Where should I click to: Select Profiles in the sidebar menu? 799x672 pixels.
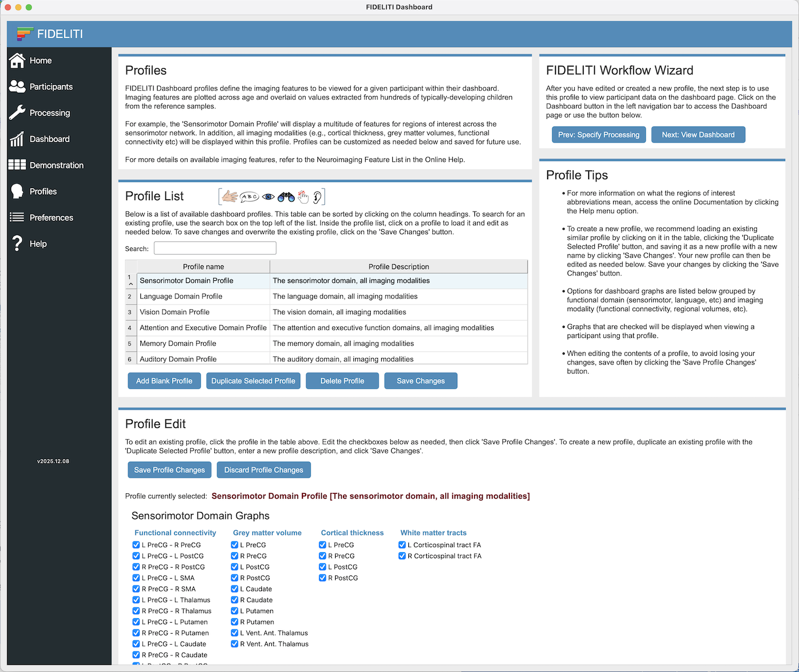click(x=43, y=191)
